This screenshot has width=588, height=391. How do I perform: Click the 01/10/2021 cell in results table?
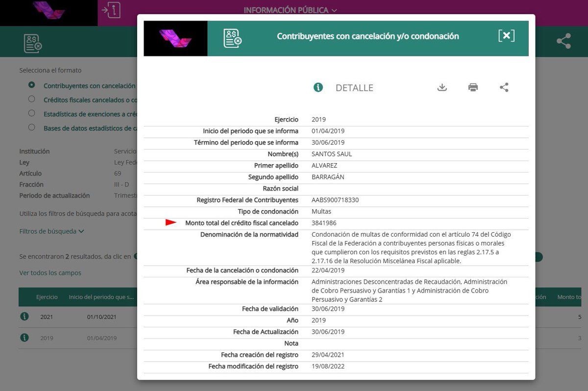tap(102, 317)
